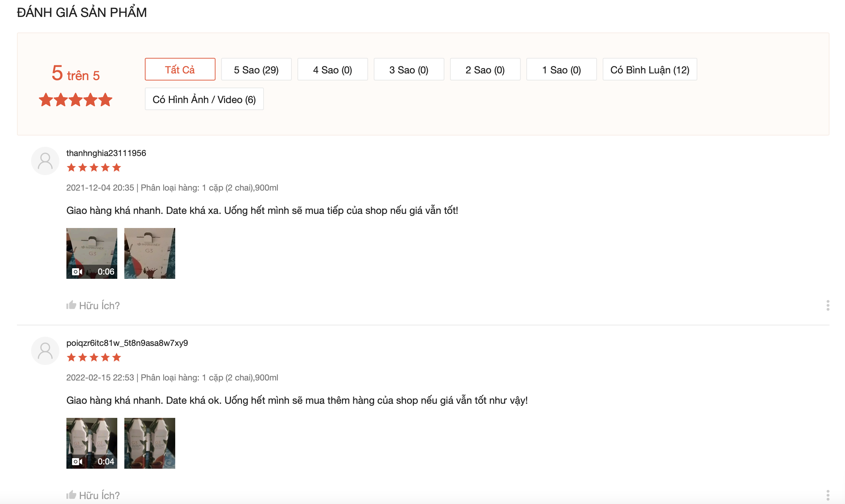Open avatar of thanhnghia23111956

[x=45, y=161]
